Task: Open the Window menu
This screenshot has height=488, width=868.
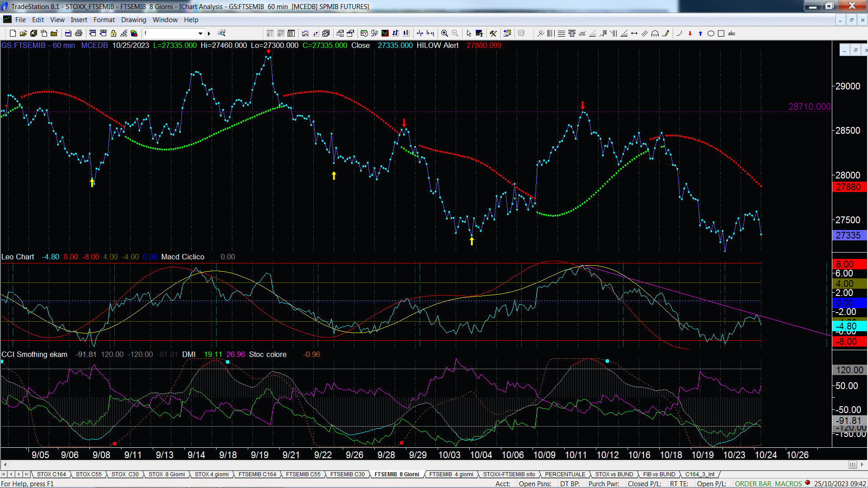Action: pyautogui.click(x=165, y=20)
